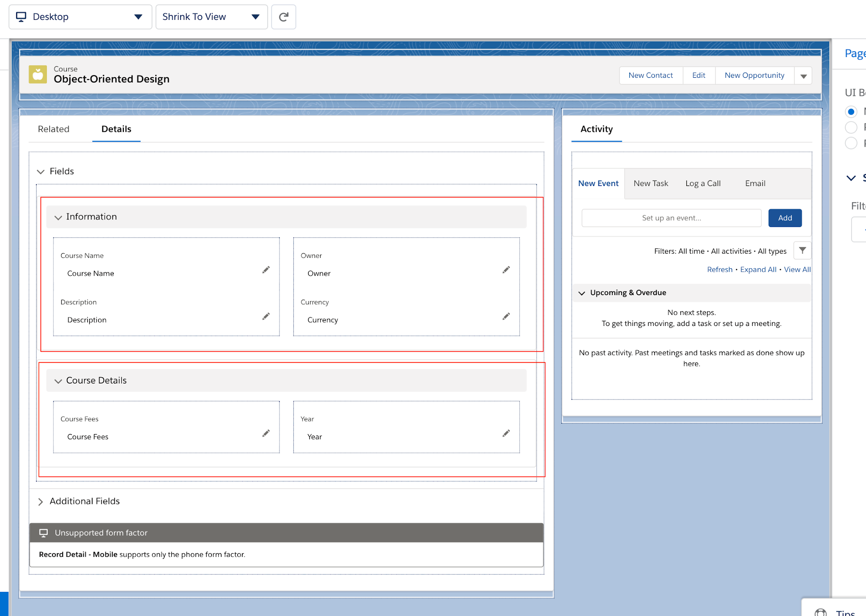866x616 pixels.
Task: Switch to the Related tab
Action: 53,129
